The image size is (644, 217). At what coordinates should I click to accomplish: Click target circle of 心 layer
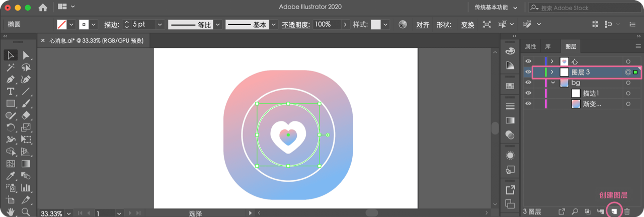(628, 61)
